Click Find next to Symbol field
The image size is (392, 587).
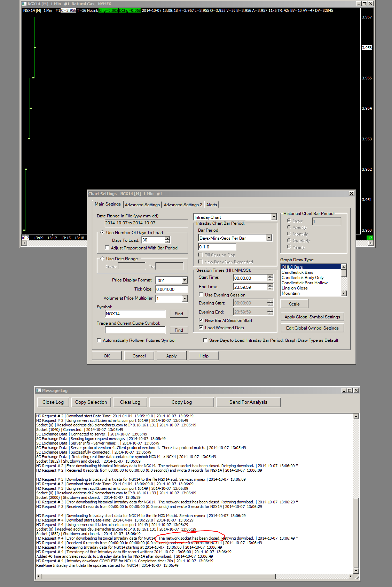pyautogui.click(x=179, y=314)
